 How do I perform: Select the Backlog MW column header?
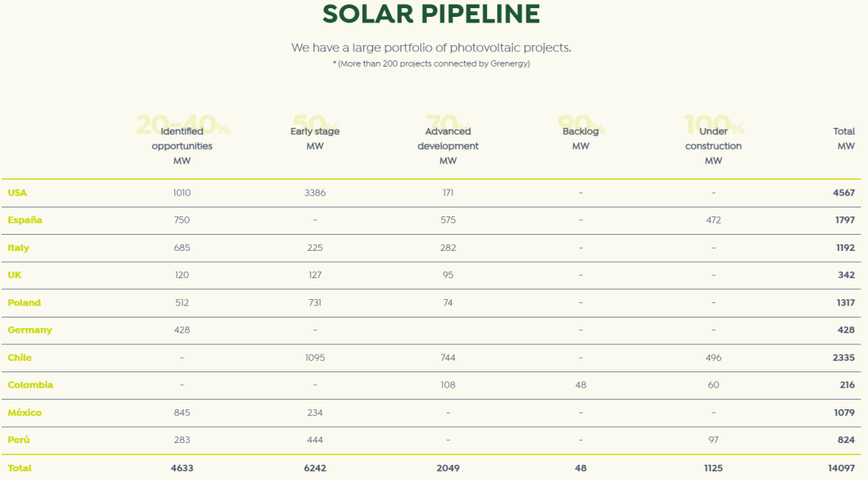coord(580,138)
